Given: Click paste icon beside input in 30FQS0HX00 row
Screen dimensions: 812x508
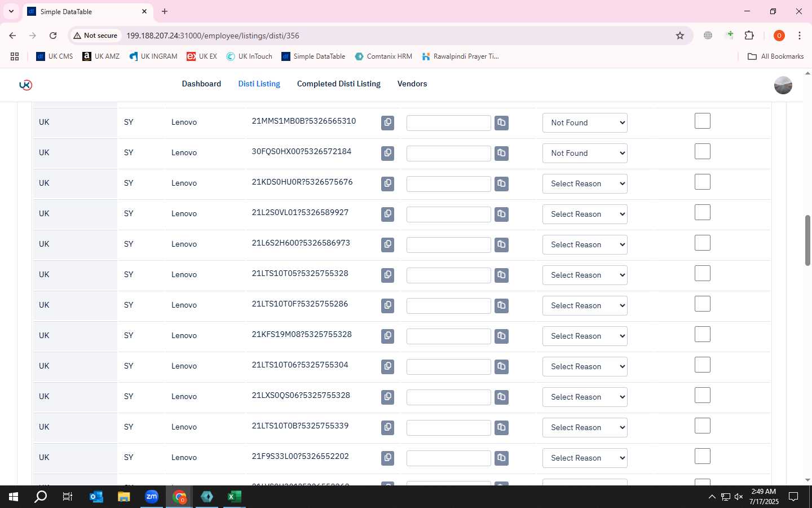Looking at the screenshot, I should tap(501, 153).
